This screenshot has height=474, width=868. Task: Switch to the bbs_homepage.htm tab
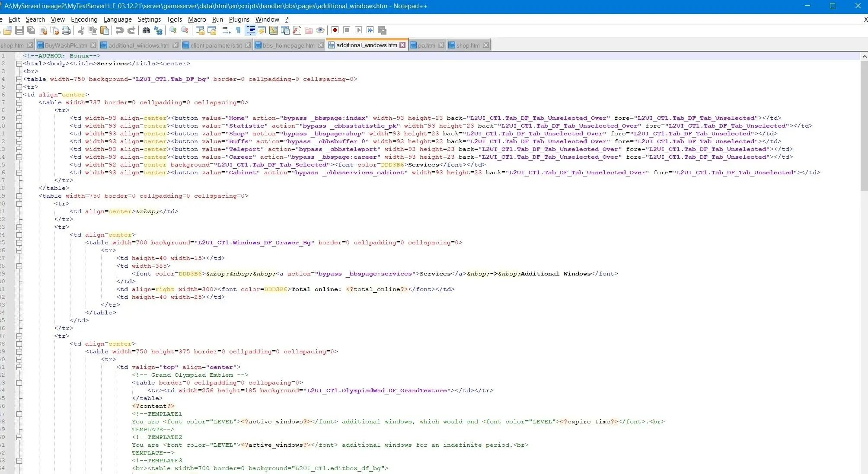[289, 45]
